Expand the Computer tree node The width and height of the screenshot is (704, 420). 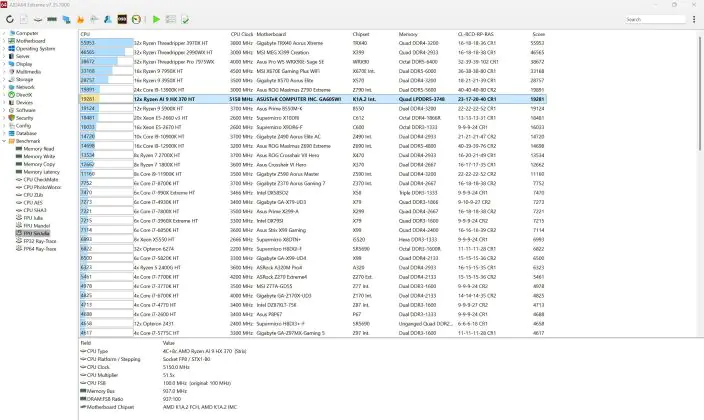pos(4,33)
